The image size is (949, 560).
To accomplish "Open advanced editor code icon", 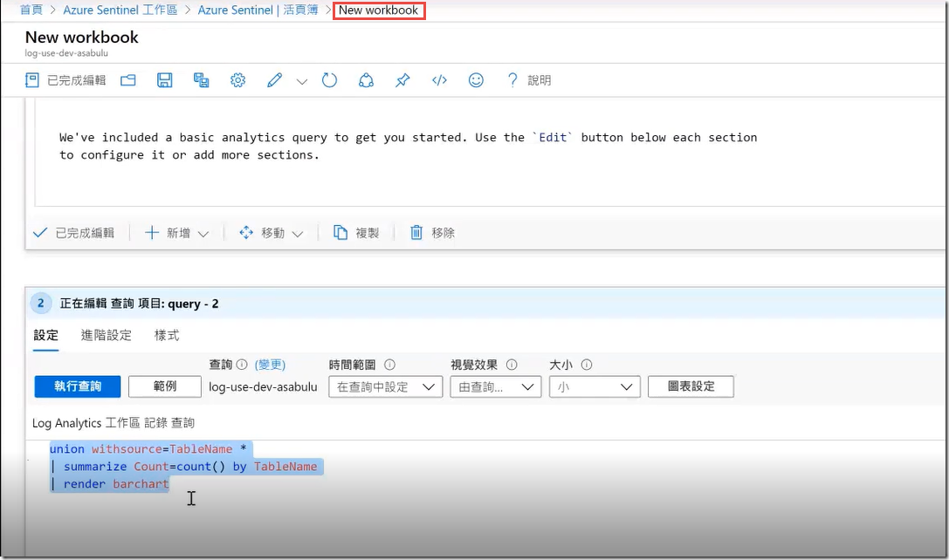I will [x=439, y=80].
